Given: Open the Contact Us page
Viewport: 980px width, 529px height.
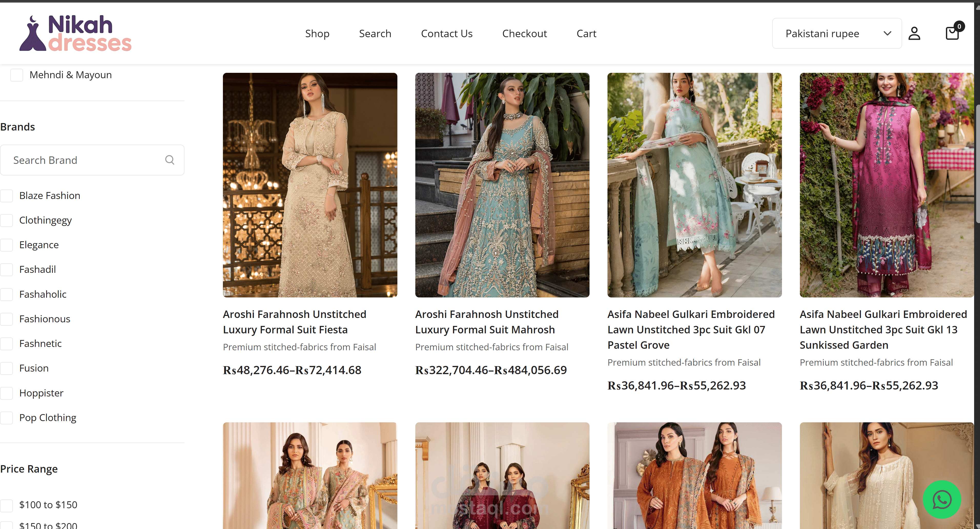Looking at the screenshot, I should [447, 34].
